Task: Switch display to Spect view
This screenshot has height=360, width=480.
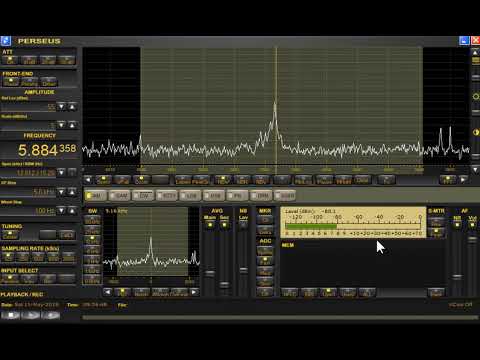Action: 103,180
